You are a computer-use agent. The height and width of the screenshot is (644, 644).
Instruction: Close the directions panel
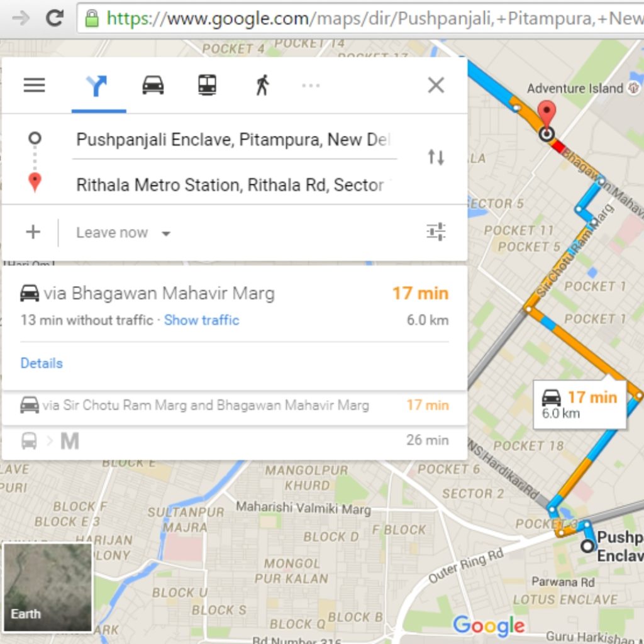pos(436,85)
